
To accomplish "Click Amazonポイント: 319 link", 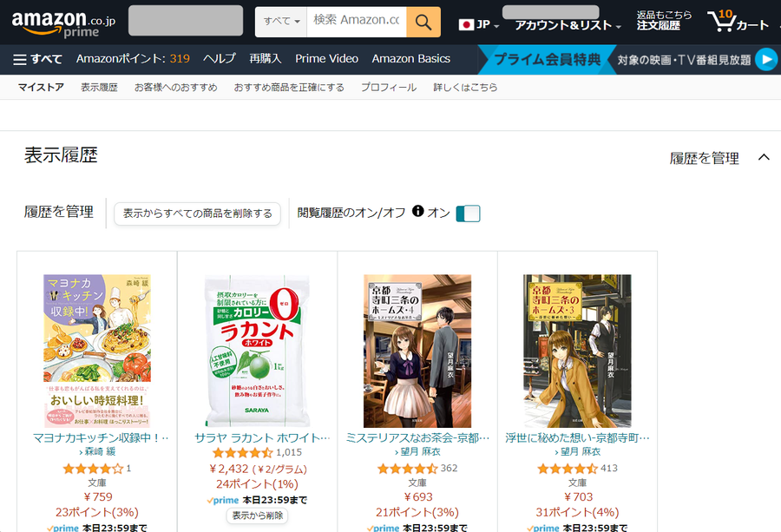I will [x=133, y=59].
